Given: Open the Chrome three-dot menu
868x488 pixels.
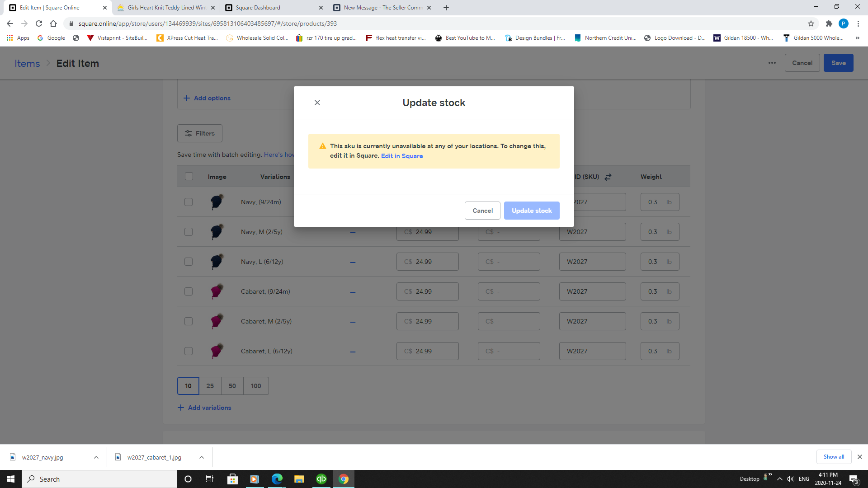Looking at the screenshot, I should click(858, 23).
